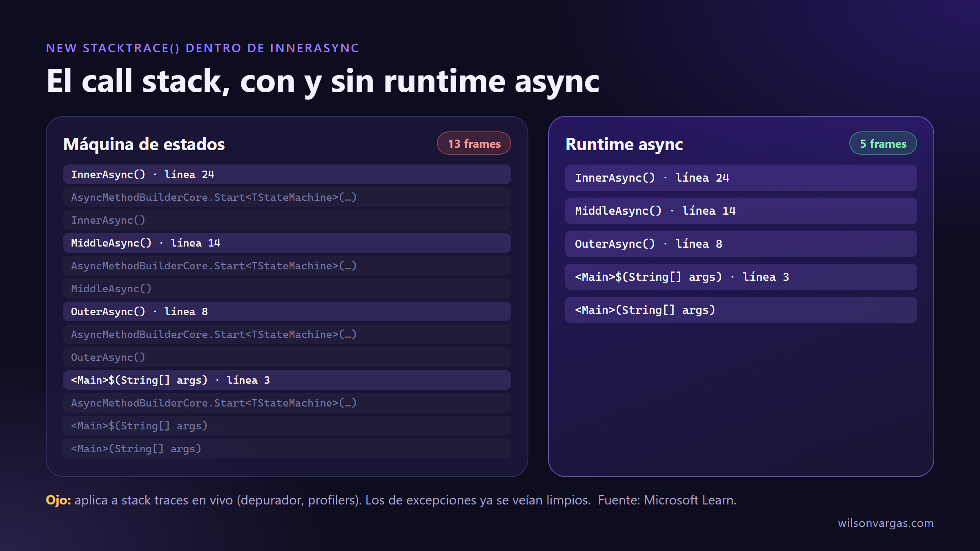Screen dimensions: 980x551
Task: Click '<Main>$(String[] args) · línea 3' in Runtime async
Action: [741, 277]
